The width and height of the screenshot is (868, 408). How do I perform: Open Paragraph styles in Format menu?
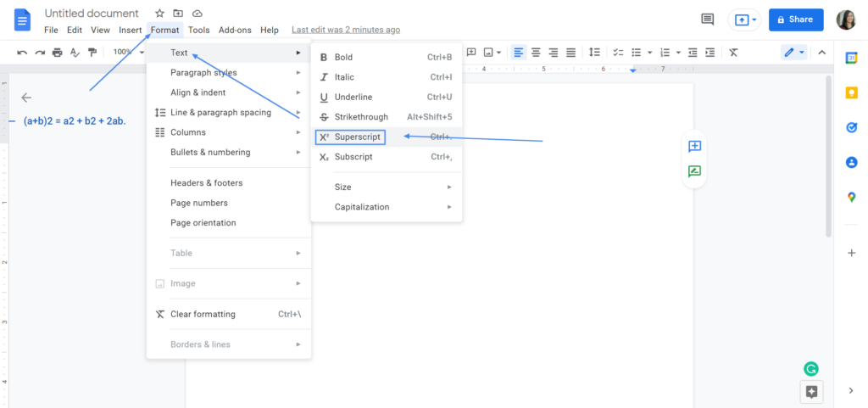click(x=203, y=73)
